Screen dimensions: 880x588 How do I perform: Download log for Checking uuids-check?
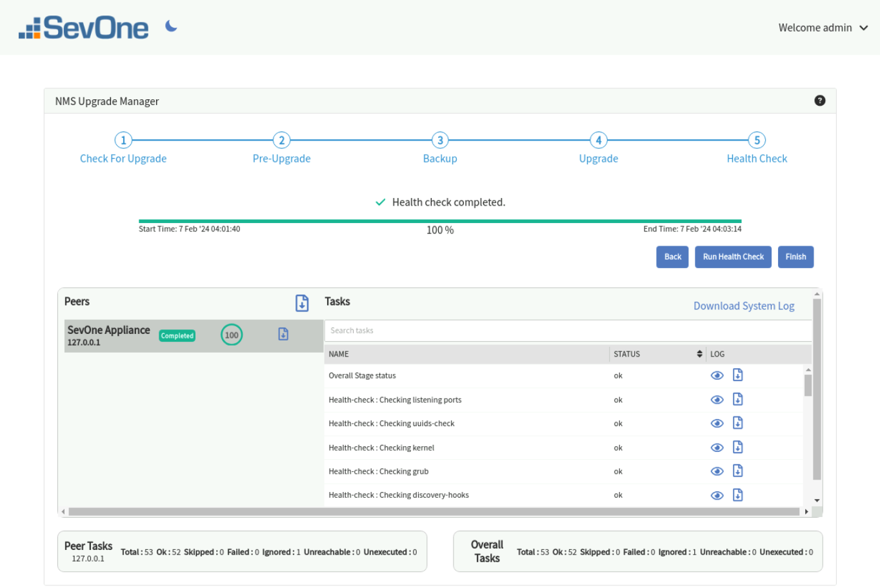[x=738, y=423]
